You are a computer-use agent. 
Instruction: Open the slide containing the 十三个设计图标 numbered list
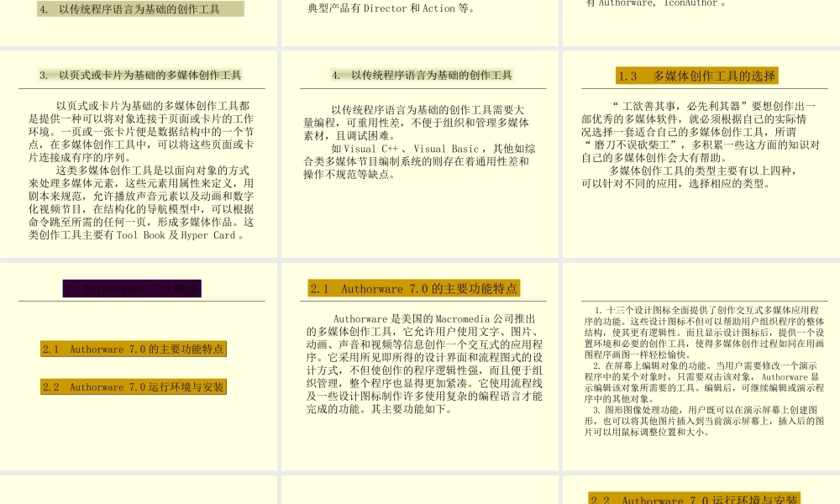(x=701, y=367)
